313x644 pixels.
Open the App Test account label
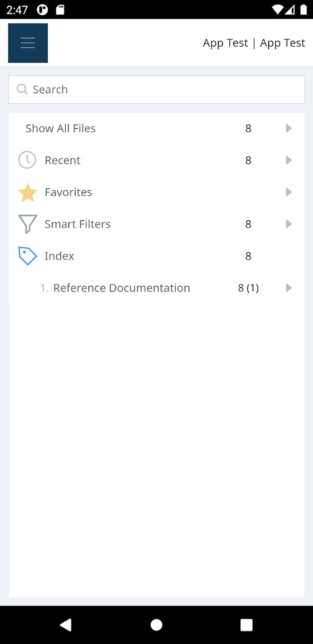pos(254,42)
